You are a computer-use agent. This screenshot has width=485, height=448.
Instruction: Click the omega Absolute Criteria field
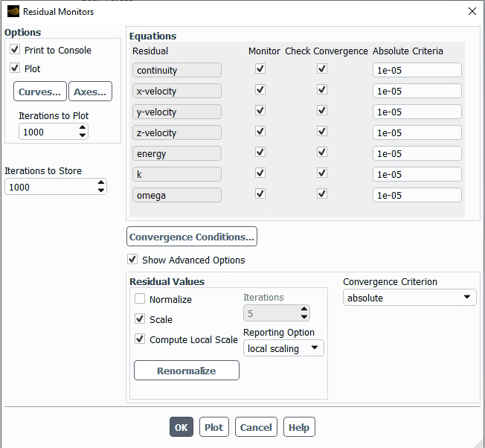[417, 195]
